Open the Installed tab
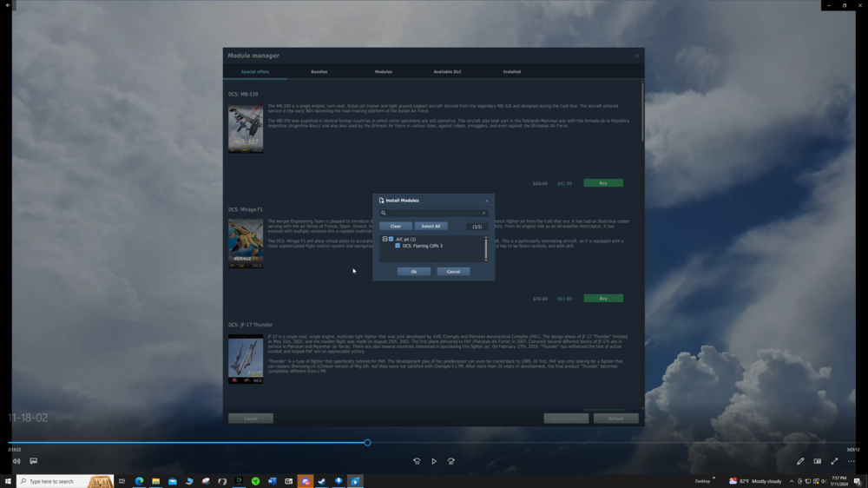 pos(511,71)
